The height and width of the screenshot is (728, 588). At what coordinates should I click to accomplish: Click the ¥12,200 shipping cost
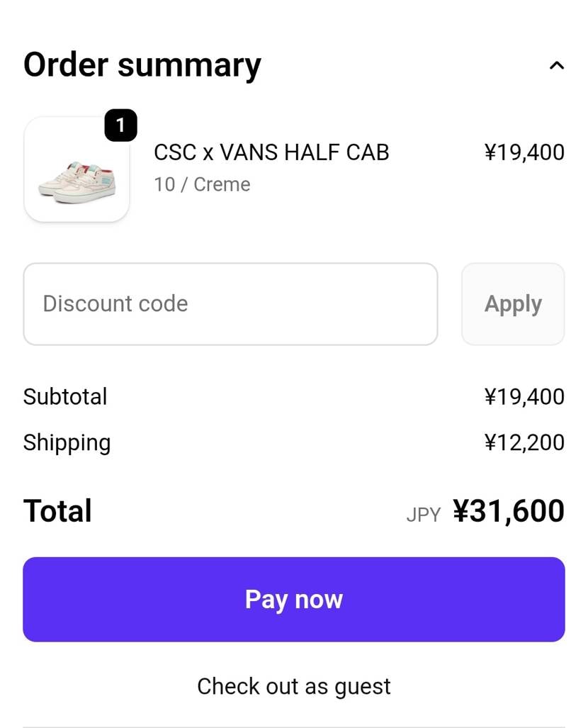point(524,442)
